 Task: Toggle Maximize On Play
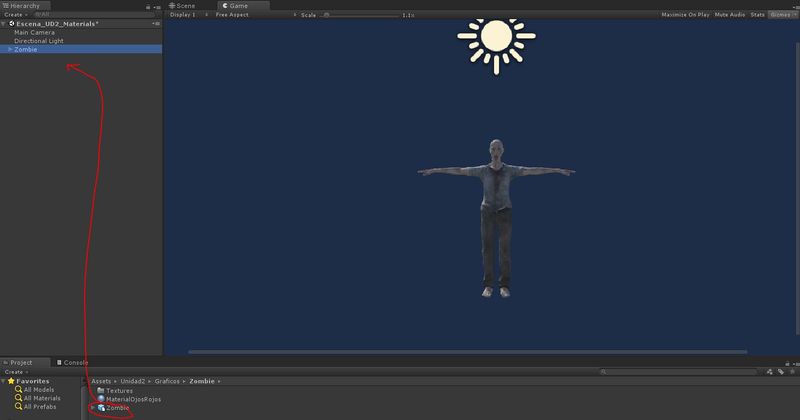click(x=685, y=15)
